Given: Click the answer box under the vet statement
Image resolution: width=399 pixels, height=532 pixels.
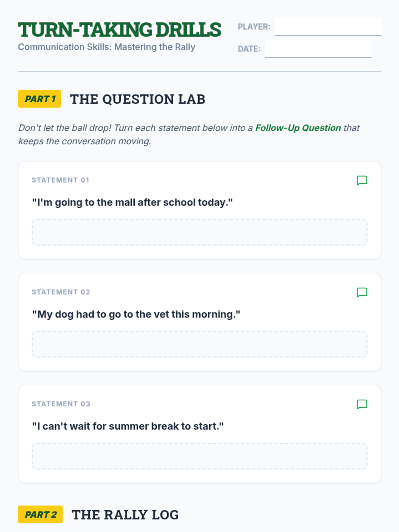Looking at the screenshot, I should (x=199, y=344).
